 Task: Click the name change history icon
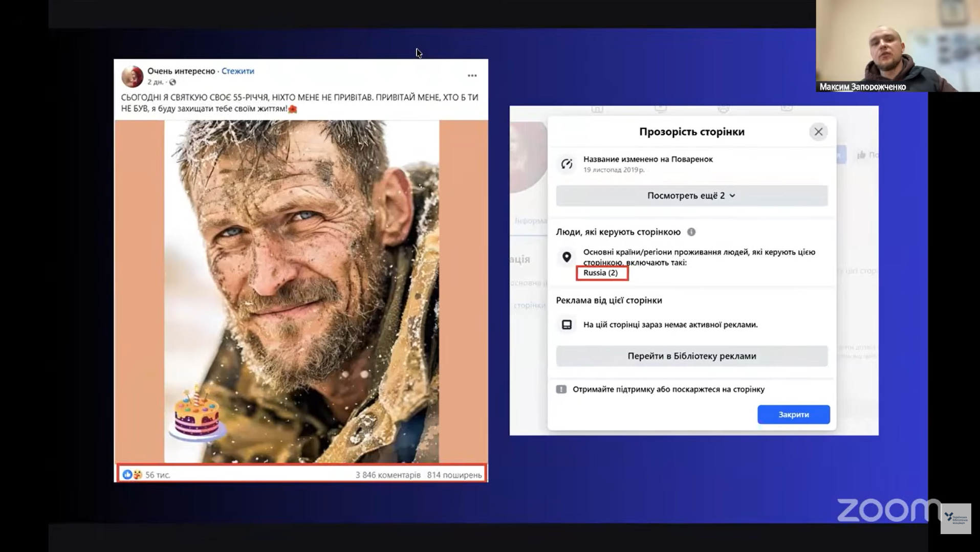567,164
